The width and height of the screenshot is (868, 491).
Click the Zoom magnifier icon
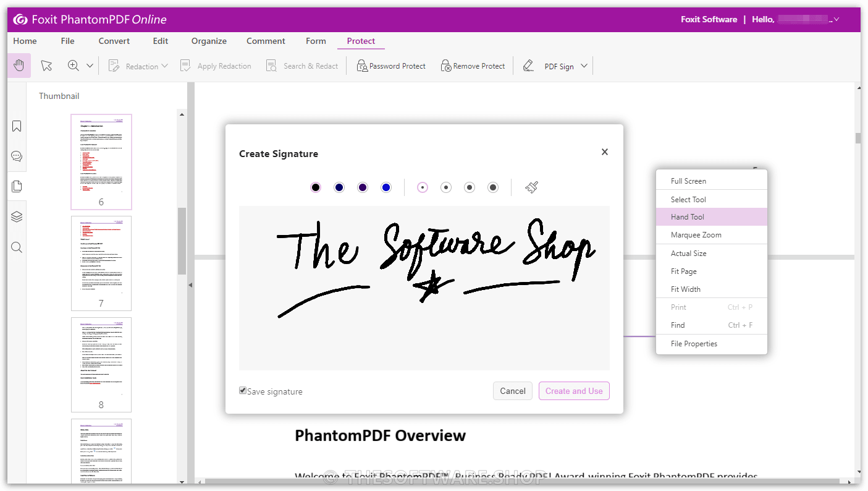tap(74, 66)
